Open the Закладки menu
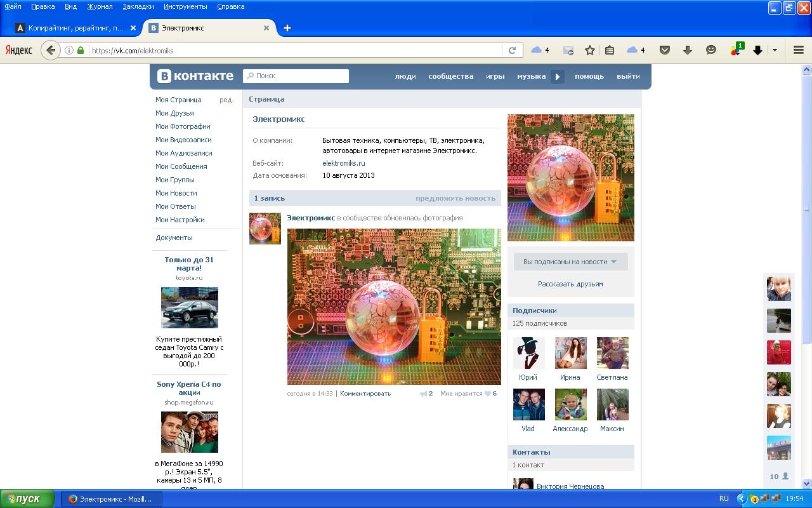The height and width of the screenshot is (508, 812). pyautogui.click(x=138, y=6)
